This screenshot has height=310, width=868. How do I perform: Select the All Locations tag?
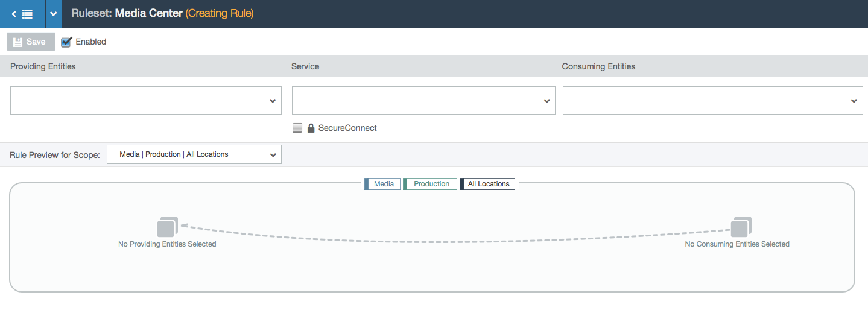(x=487, y=184)
